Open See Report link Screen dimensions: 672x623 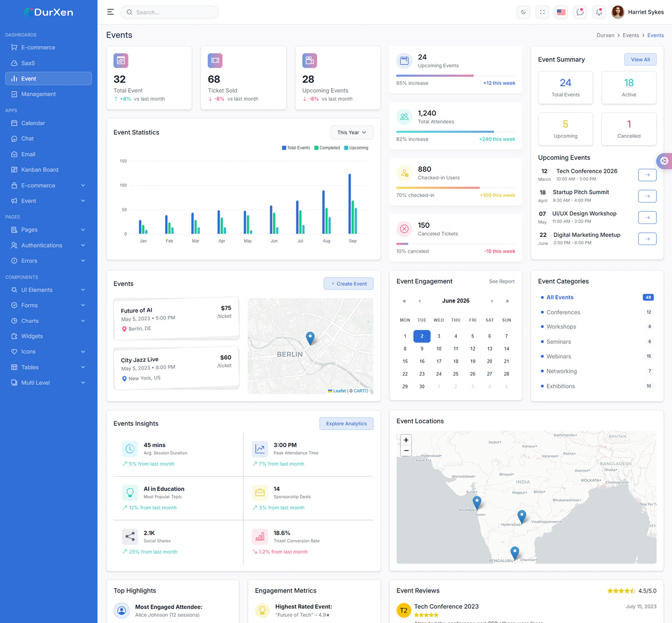click(x=501, y=281)
